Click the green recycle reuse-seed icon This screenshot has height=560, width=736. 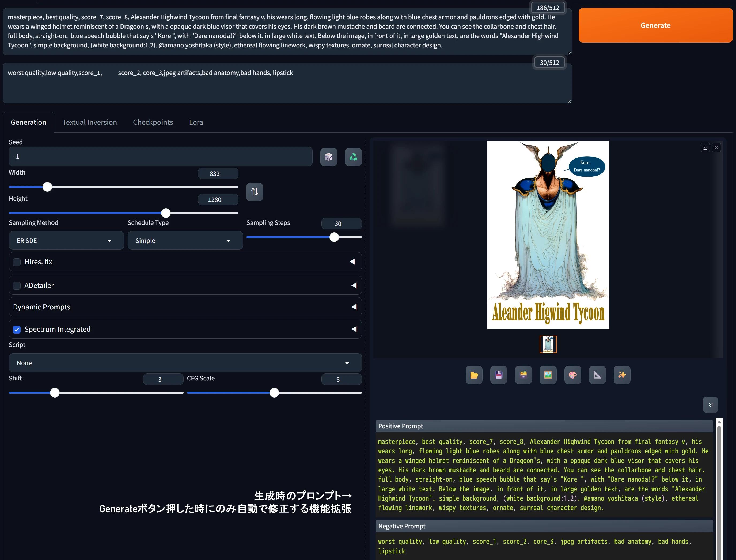[353, 157]
